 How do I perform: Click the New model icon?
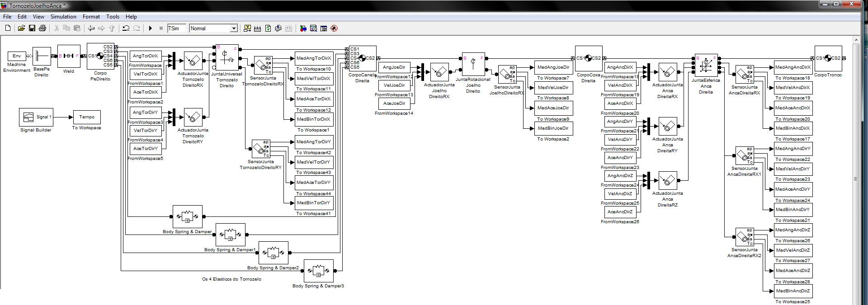point(8,28)
